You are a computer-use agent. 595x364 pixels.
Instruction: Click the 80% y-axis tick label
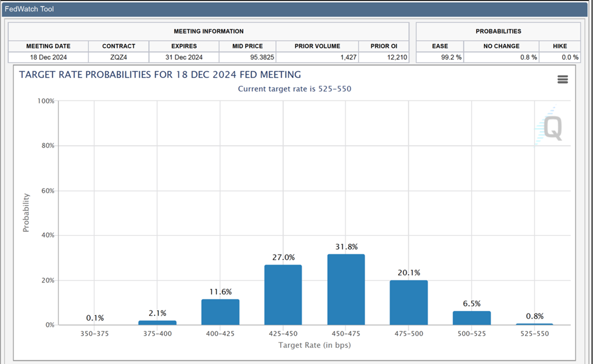pos(48,145)
